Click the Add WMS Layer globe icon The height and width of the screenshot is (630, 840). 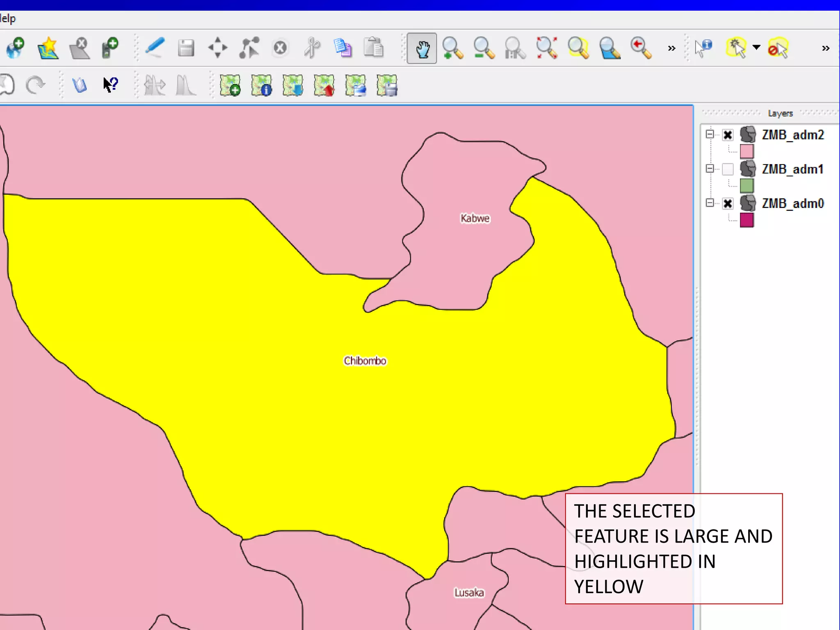(16, 48)
